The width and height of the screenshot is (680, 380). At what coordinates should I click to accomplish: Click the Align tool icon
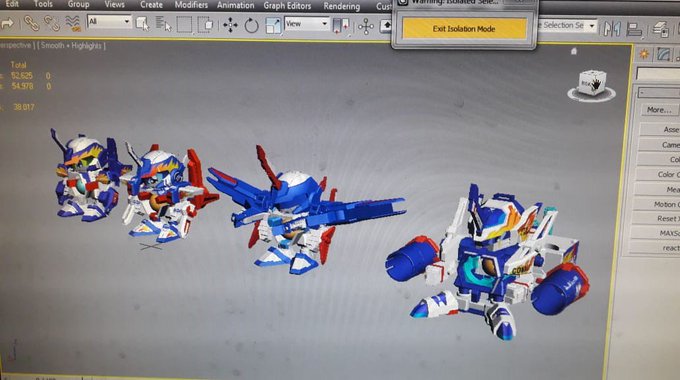(x=634, y=29)
